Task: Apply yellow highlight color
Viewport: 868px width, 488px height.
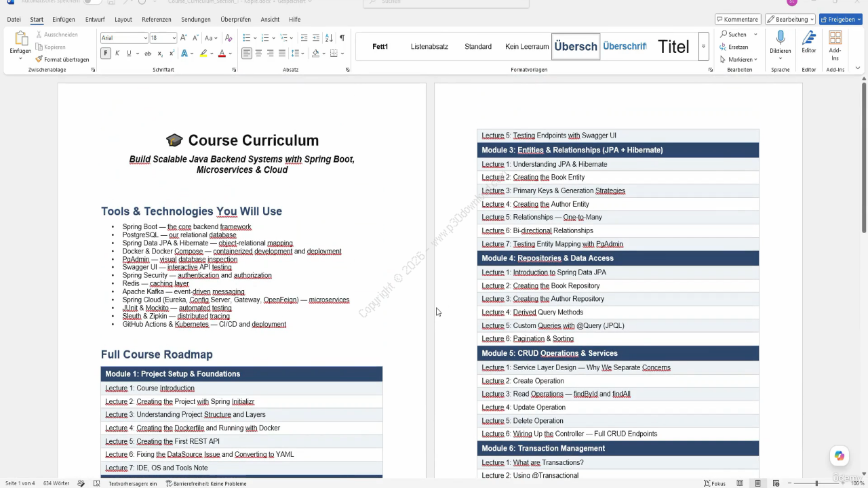Action: [203, 54]
